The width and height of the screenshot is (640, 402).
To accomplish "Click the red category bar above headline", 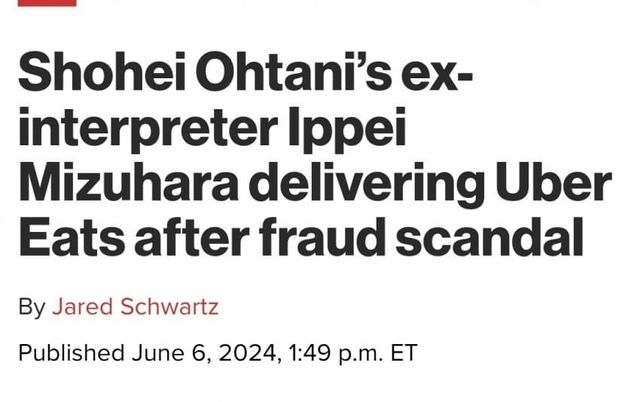I will click(47, 3).
